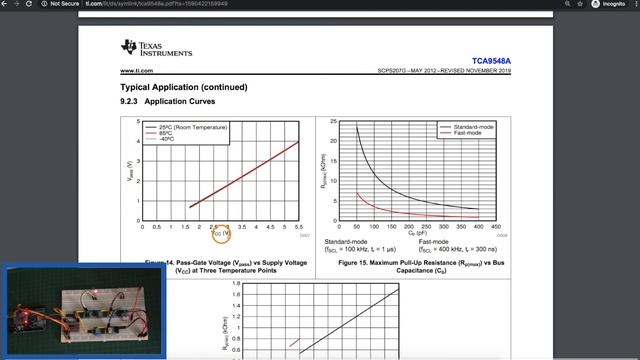Image resolution: width=640 pixels, height=360 pixels.
Task: Click the Vcc (V) axis label
Action: 221,233
